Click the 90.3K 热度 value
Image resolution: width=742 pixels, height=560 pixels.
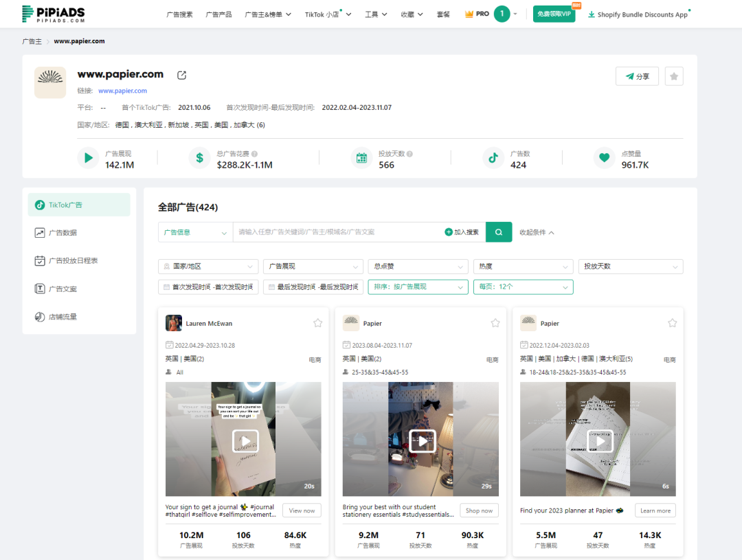pyautogui.click(x=472, y=535)
